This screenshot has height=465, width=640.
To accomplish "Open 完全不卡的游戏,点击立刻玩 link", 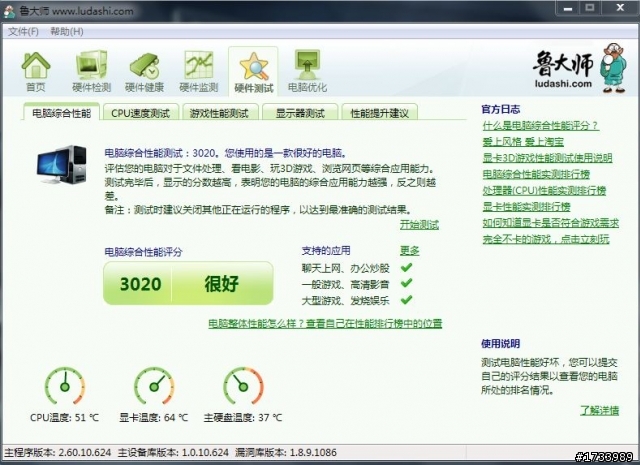I will (x=546, y=239).
